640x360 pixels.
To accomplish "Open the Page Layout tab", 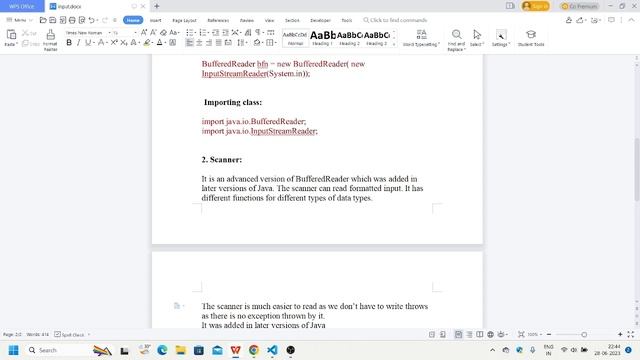I will point(184,20).
